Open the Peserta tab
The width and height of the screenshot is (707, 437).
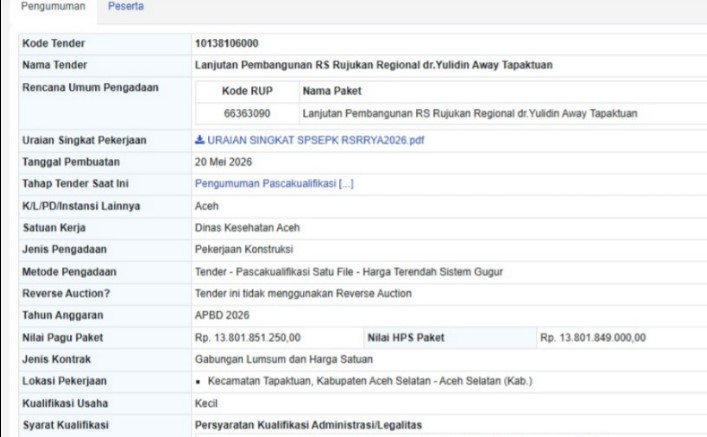click(125, 6)
